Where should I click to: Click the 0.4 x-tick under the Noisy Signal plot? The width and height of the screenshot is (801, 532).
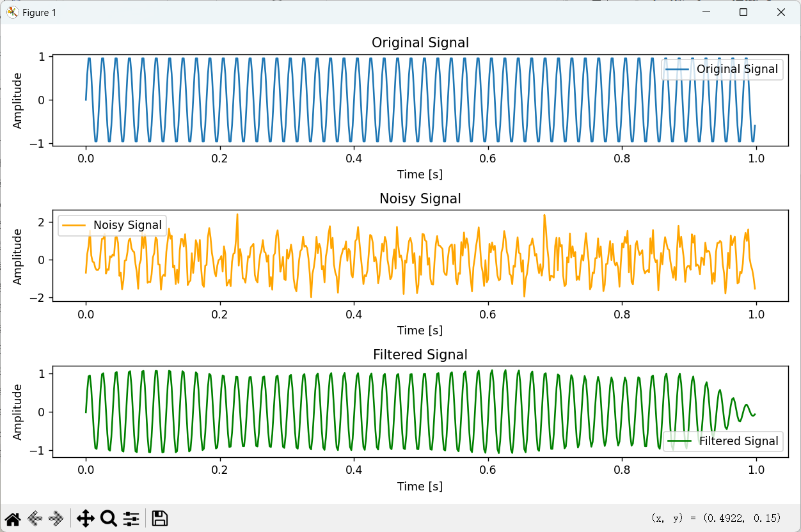354,315
